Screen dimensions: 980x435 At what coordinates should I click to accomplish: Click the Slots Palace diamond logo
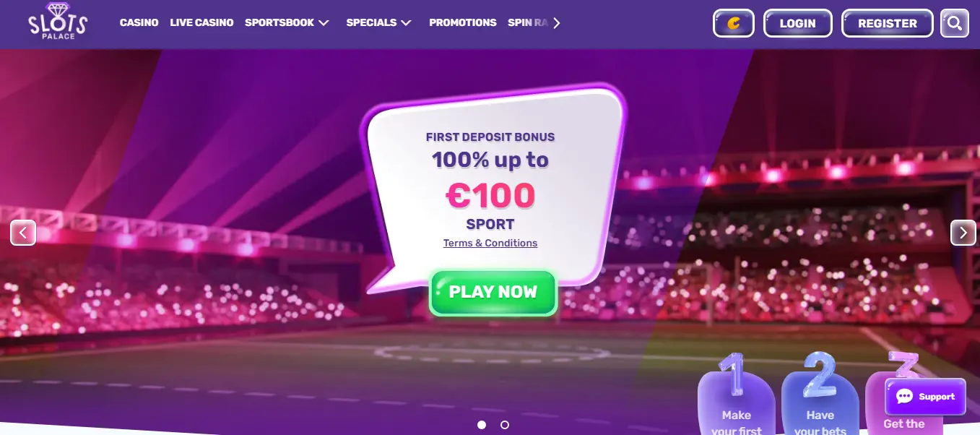pyautogui.click(x=58, y=20)
